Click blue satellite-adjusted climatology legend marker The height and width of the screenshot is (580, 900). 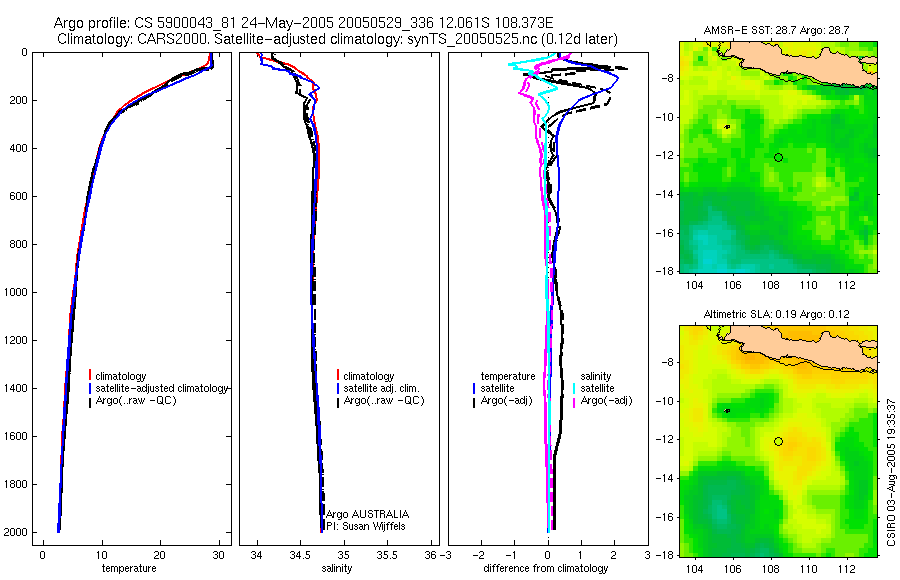coord(90,389)
